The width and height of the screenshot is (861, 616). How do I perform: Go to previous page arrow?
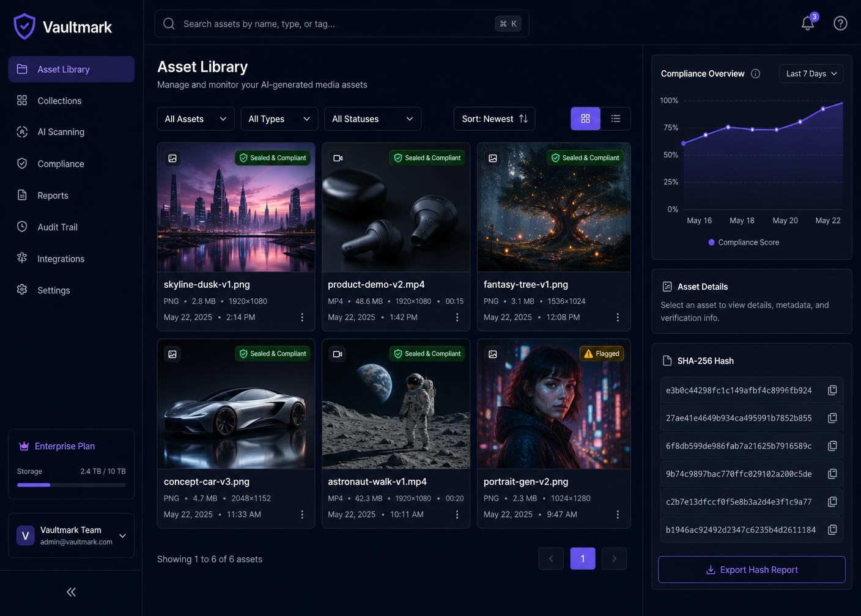coord(551,559)
